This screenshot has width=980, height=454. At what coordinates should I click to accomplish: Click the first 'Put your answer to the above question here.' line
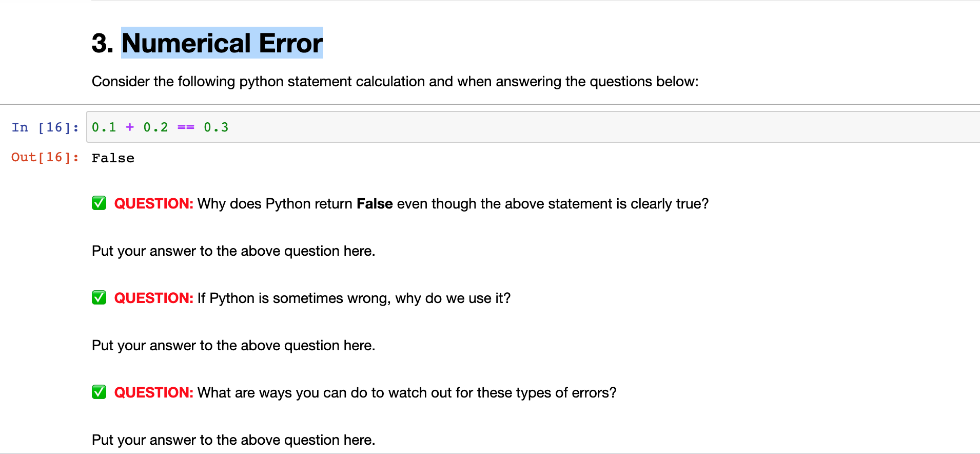(x=233, y=251)
